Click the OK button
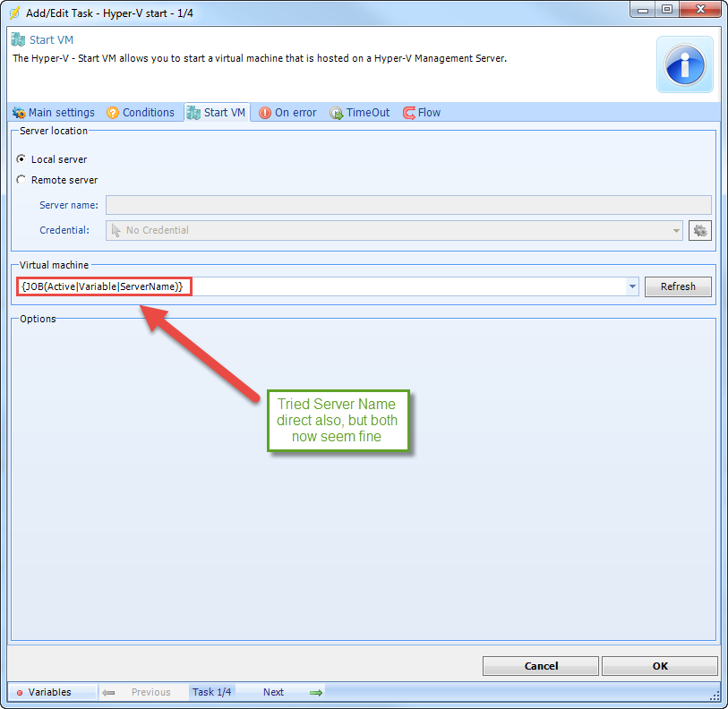 coord(659,666)
